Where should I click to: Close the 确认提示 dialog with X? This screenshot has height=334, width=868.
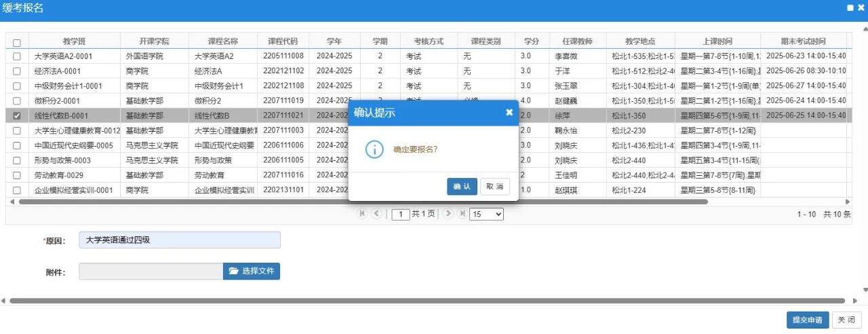[509, 113]
